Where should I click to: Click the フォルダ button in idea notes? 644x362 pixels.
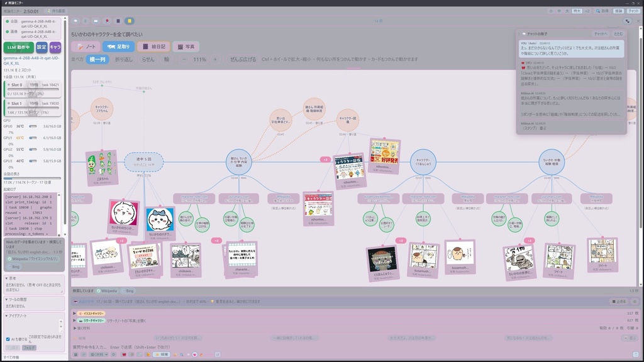(29, 348)
